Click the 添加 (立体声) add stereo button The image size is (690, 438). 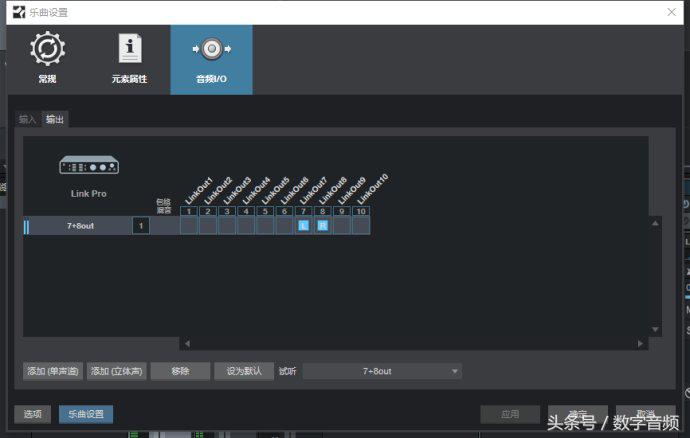(x=117, y=371)
